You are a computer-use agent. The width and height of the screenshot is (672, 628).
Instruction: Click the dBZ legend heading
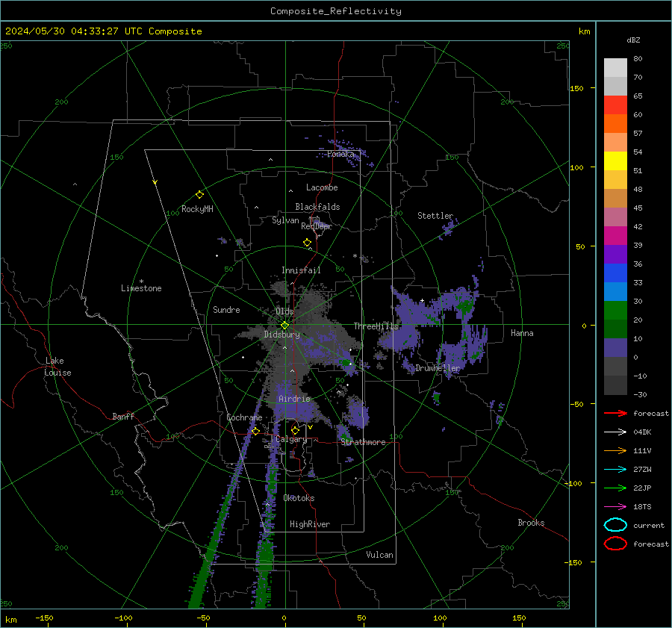[x=633, y=40]
